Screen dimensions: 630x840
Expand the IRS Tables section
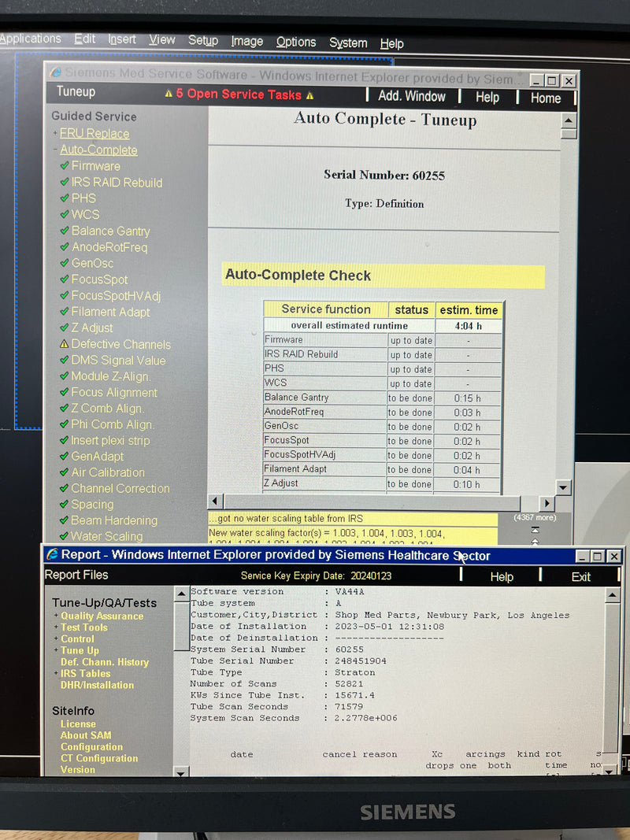56,674
